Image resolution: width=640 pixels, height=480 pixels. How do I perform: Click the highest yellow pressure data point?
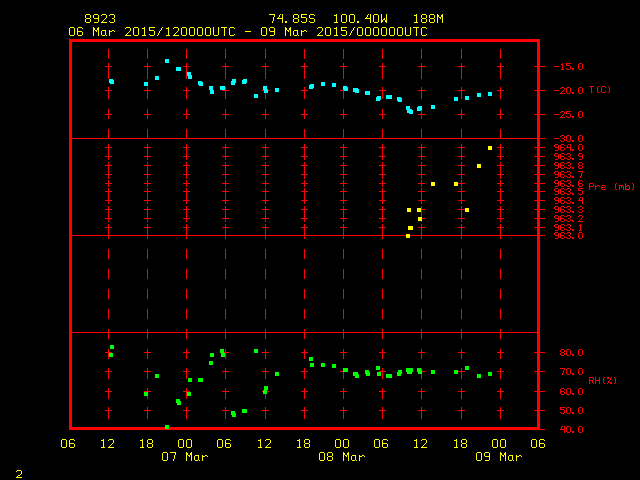(x=490, y=148)
